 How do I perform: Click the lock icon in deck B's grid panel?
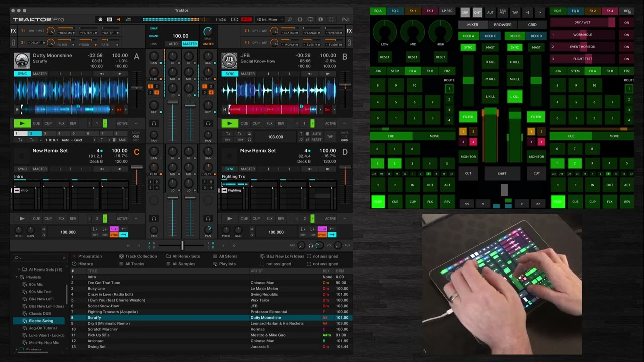(x=249, y=134)
